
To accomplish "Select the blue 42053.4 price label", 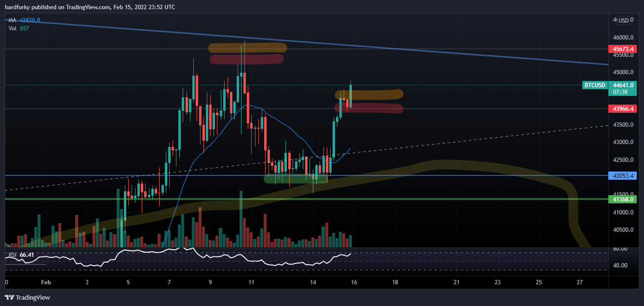I will (623, 175).
